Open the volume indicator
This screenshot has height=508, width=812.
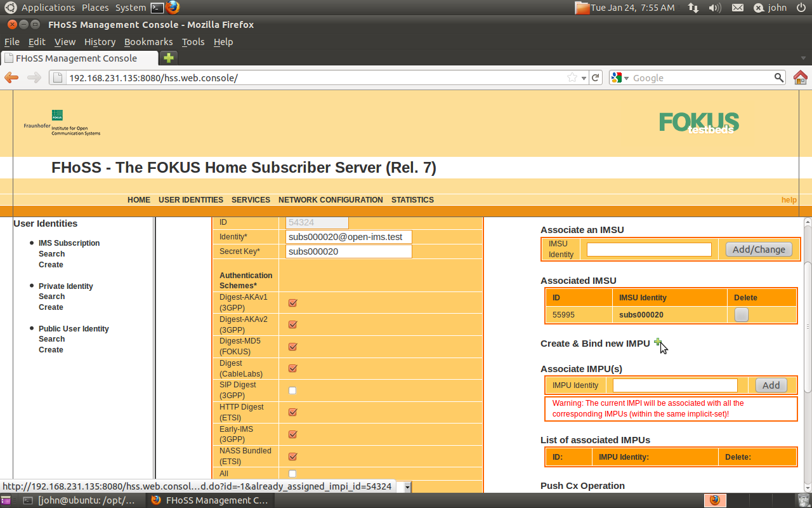(715, 8)
